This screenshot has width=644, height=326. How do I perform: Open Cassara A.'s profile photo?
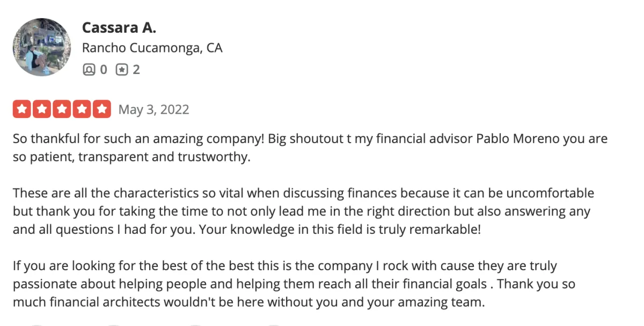pos(42,47)
